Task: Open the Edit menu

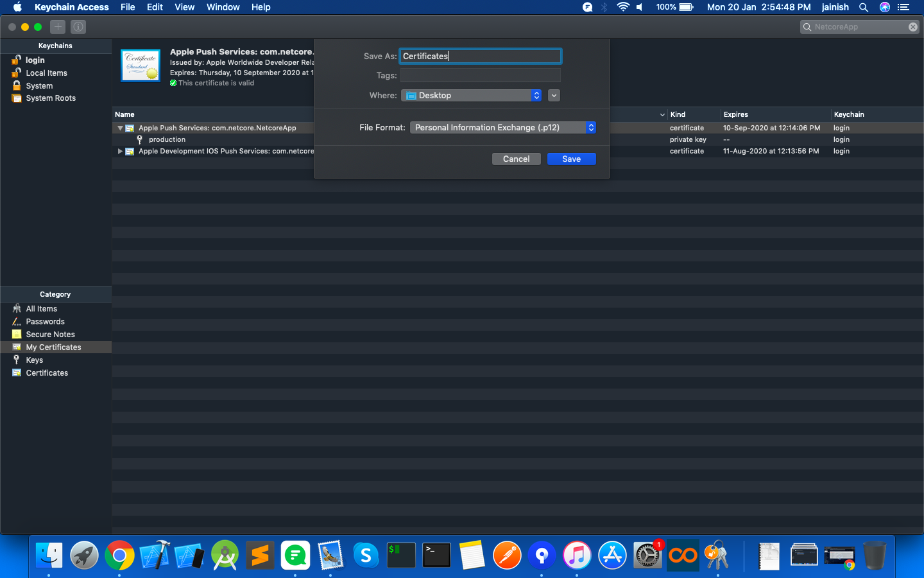Action: [x=155, y=7]
